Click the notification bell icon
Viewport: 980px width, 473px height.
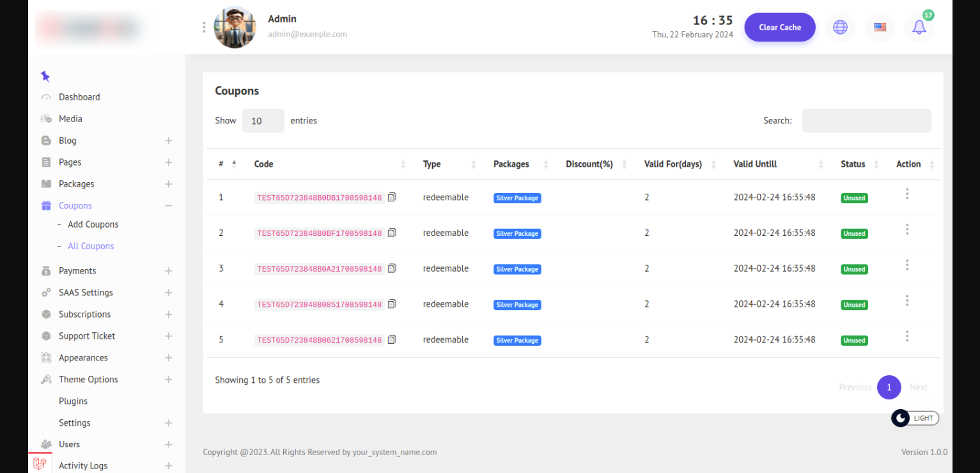919,27
